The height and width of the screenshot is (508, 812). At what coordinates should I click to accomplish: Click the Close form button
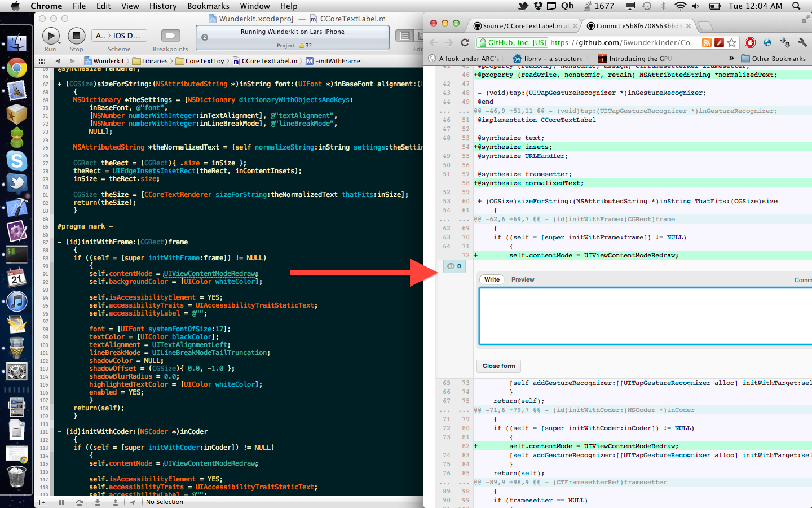coord(498,366)
